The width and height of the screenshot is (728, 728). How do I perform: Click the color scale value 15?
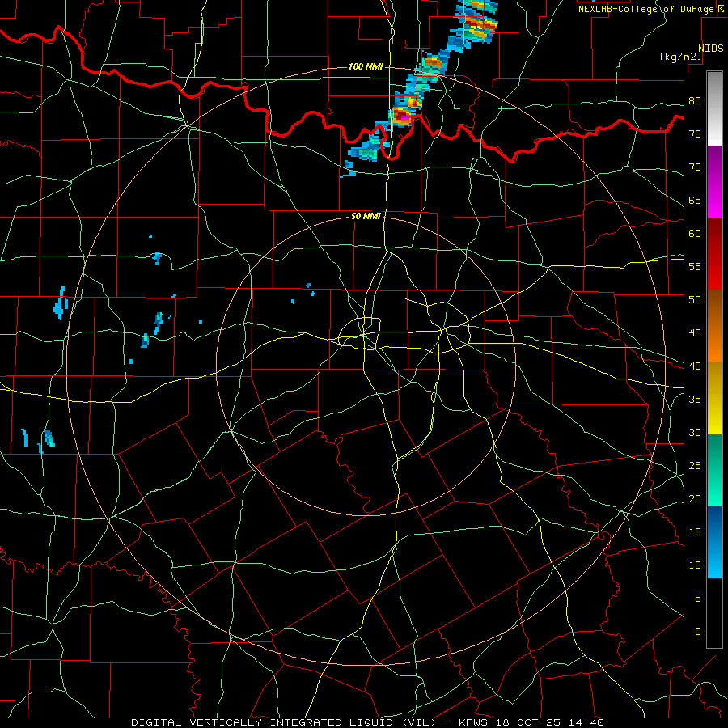(x=695, y=531)
